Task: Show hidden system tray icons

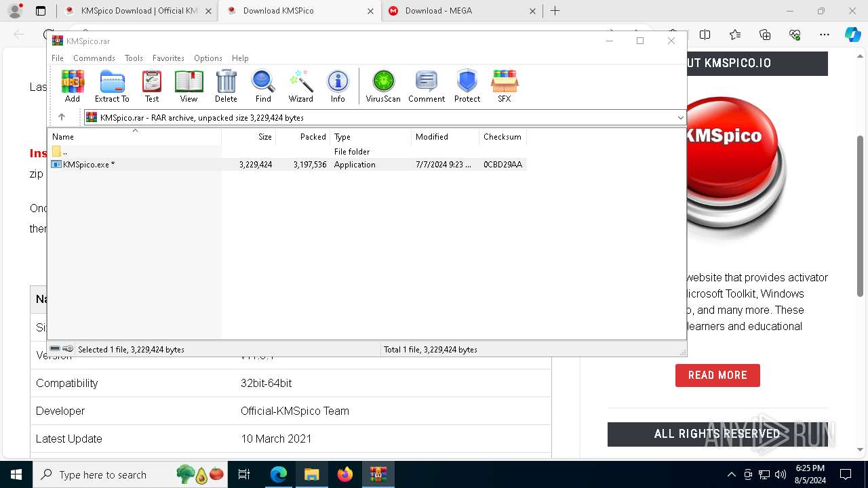Action: pos(731,474)
